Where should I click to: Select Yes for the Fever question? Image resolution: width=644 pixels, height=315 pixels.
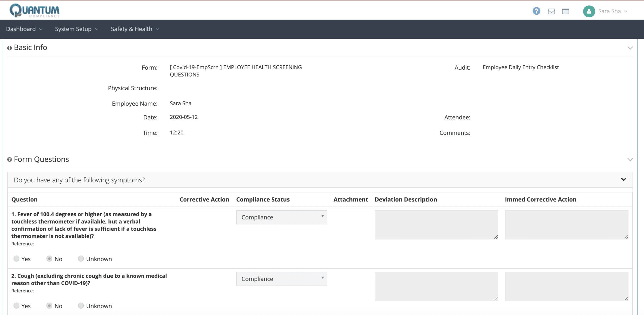(16, 258)
